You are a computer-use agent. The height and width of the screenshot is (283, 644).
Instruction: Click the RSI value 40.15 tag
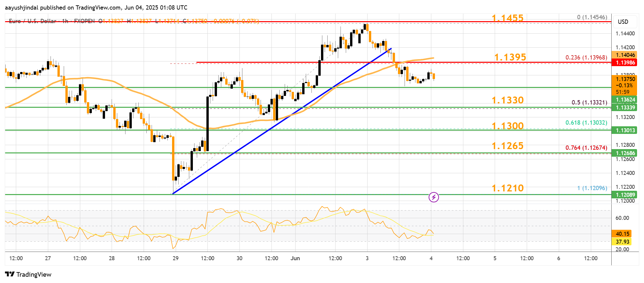point(622,234)
